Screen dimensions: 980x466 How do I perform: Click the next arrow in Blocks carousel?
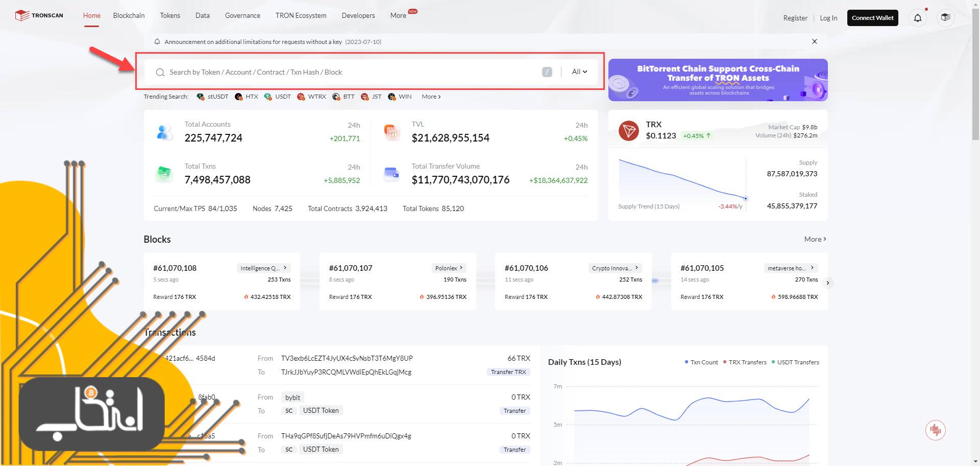pyautogui.click(x=828, y=283)
